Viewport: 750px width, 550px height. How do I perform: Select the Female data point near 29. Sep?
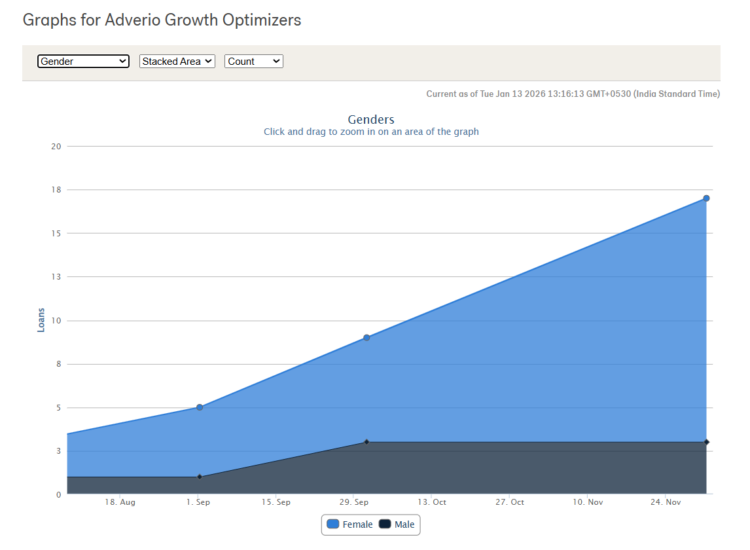click(367, 338)
